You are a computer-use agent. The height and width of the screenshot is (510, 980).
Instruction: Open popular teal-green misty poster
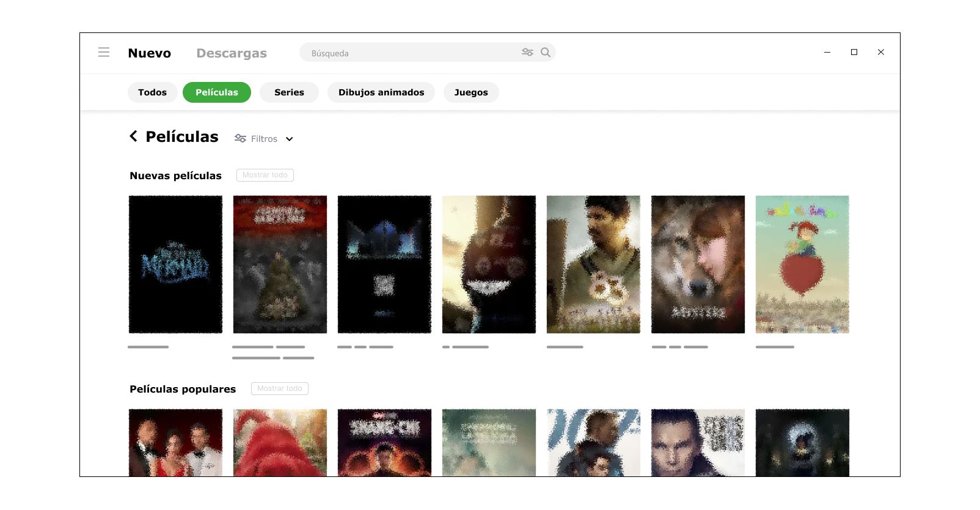point(489,443)
